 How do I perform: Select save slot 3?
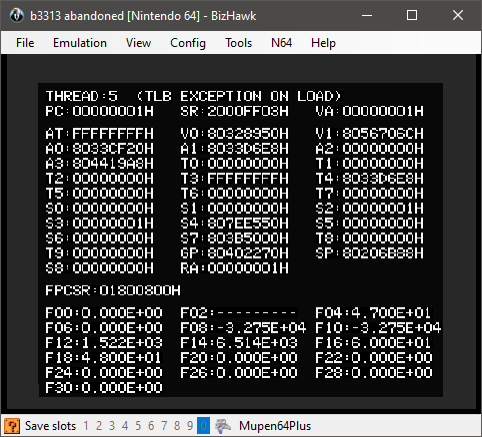[112, 426]
